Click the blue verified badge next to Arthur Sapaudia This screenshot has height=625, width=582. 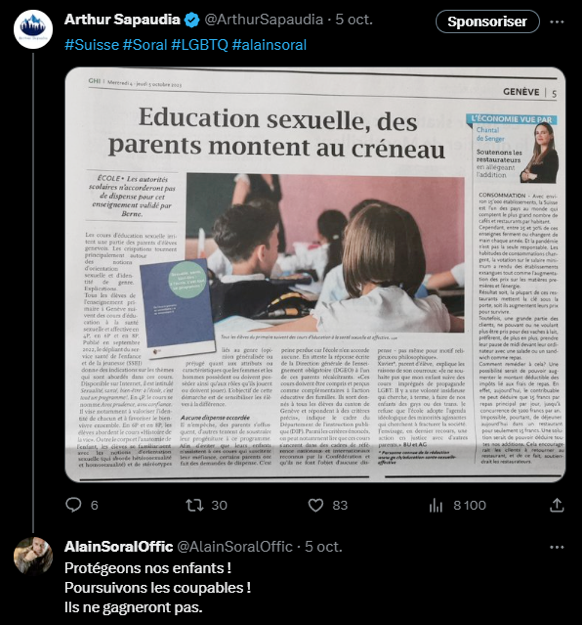coord(193,20)
